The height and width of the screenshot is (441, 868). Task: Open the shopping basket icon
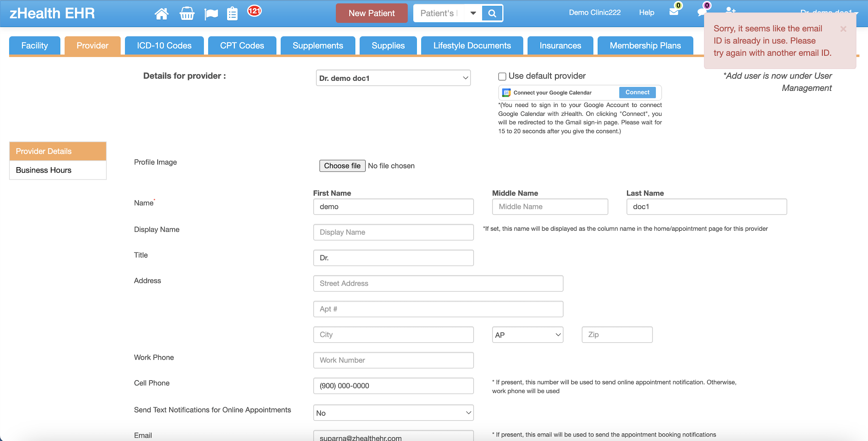(x=187, y=13)
